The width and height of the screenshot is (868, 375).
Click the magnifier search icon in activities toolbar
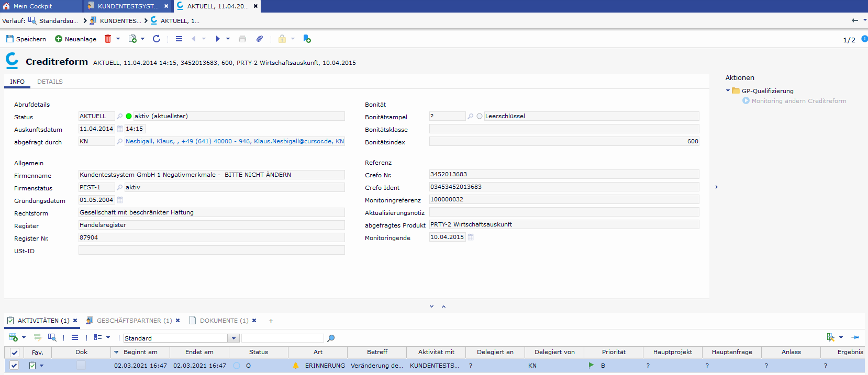331,338
